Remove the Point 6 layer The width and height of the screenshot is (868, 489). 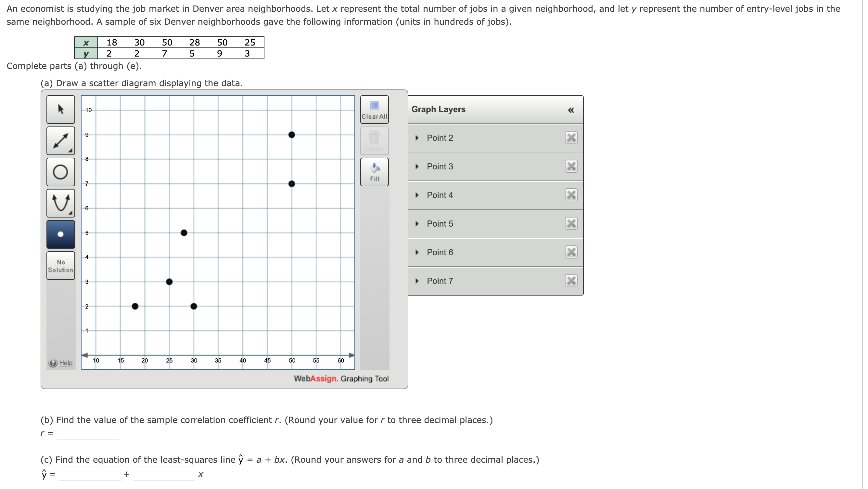click(571, 252)
